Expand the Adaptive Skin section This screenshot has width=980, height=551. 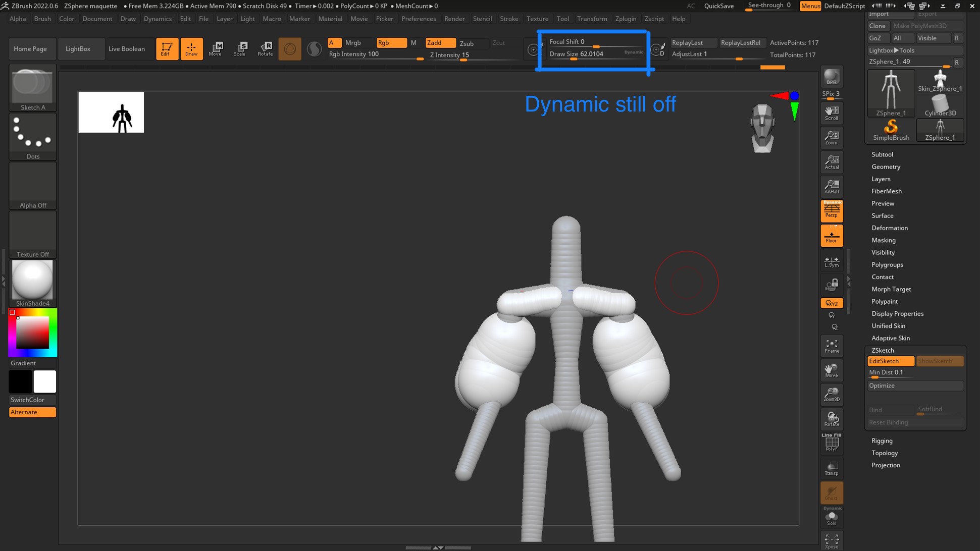[x=890, y=338]
